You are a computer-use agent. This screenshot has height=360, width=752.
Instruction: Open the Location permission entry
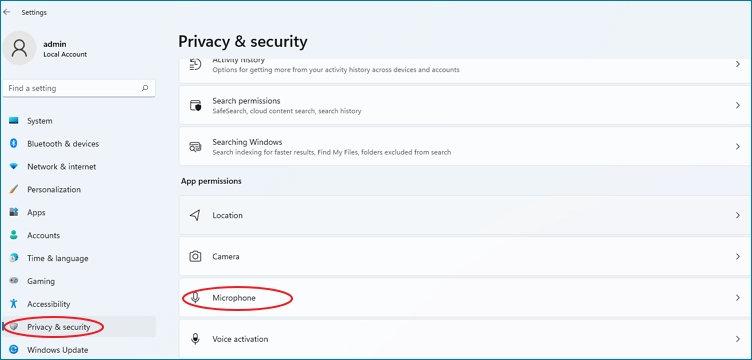pyautogui.click(x=464, y=215)
